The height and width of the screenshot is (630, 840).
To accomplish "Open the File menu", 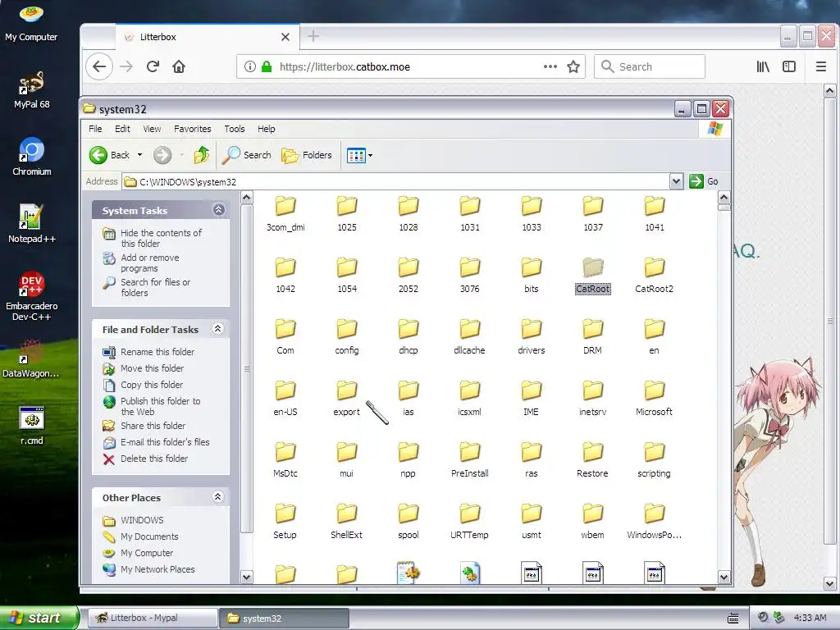I will 95,129.
